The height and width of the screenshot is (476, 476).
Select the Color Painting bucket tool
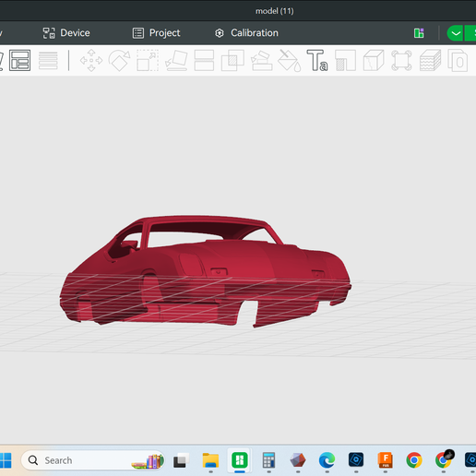point(290,60)
